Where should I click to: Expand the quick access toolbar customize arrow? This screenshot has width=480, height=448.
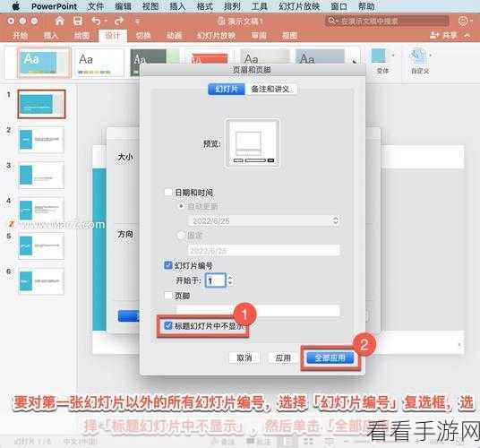tap(138, 22)
